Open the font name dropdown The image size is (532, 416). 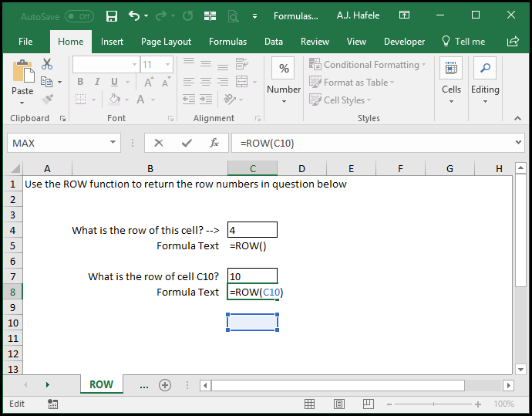pos(134,64)
